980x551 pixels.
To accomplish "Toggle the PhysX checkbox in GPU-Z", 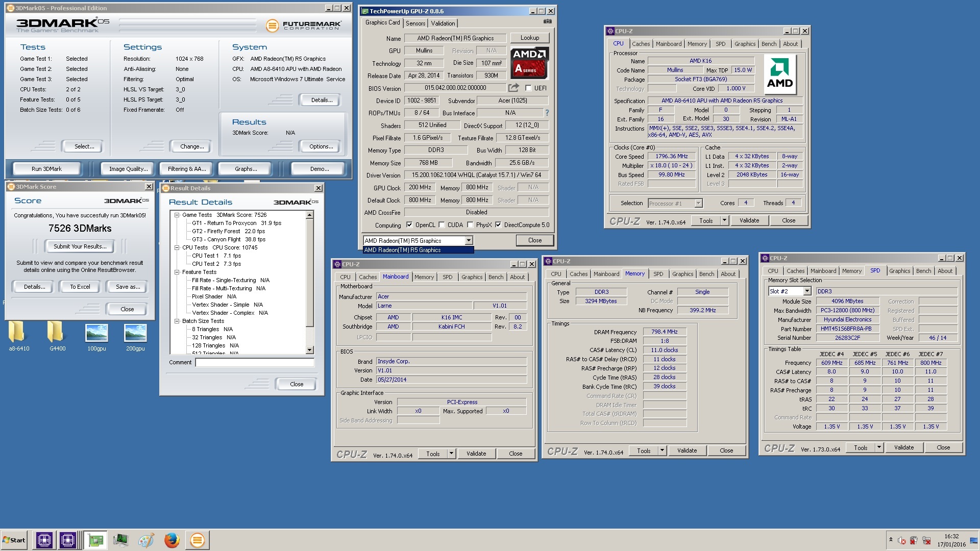I will click(470, 224).
